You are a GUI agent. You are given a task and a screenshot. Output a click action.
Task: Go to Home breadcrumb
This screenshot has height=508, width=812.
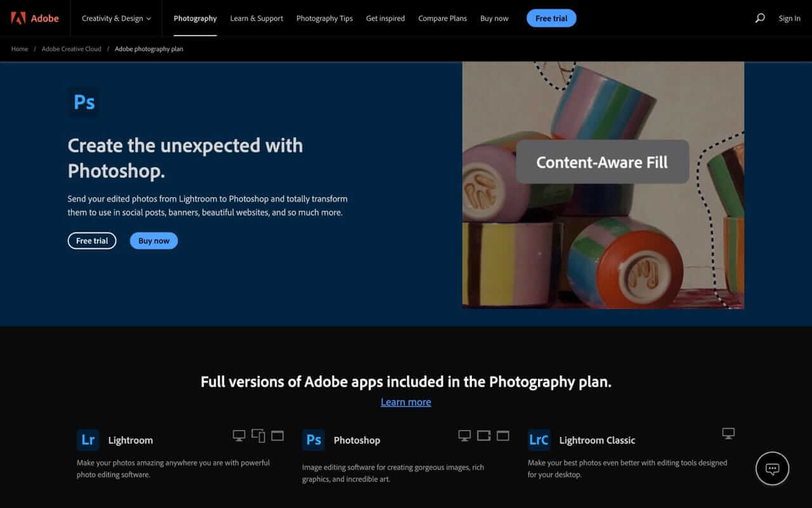coord(20,49)
